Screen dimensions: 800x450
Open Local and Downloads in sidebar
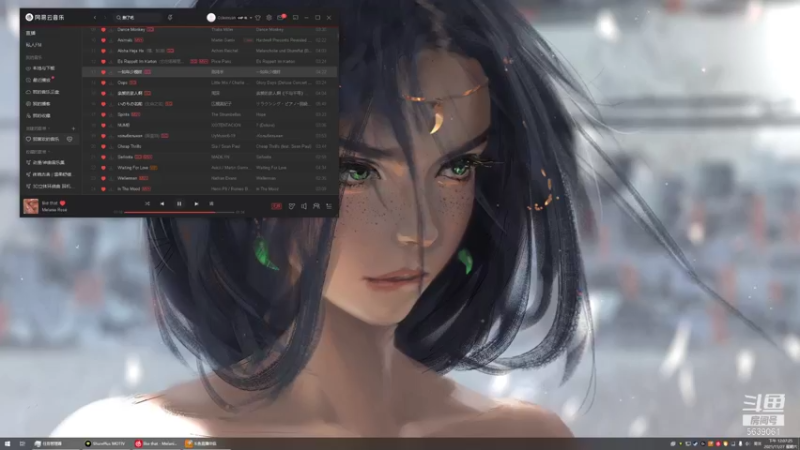coord(41,68)
